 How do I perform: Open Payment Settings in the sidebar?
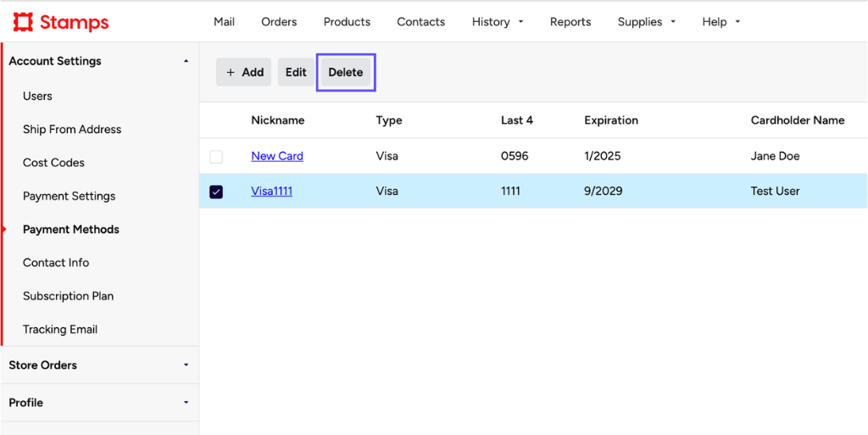click(70, 196)
